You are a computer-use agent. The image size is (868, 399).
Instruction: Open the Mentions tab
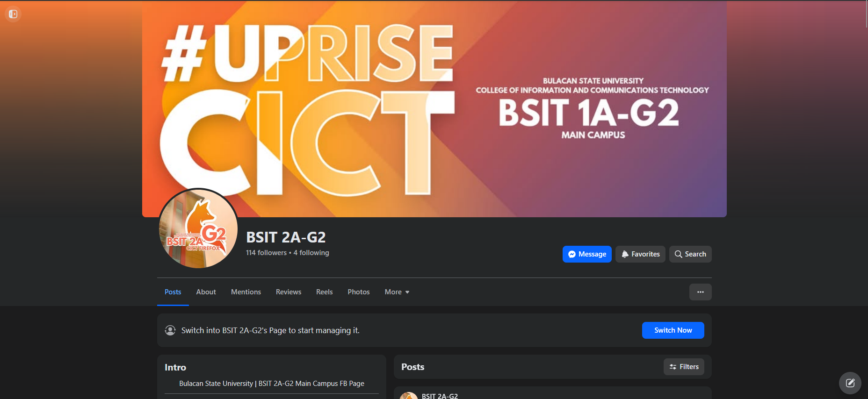point(246,292)
